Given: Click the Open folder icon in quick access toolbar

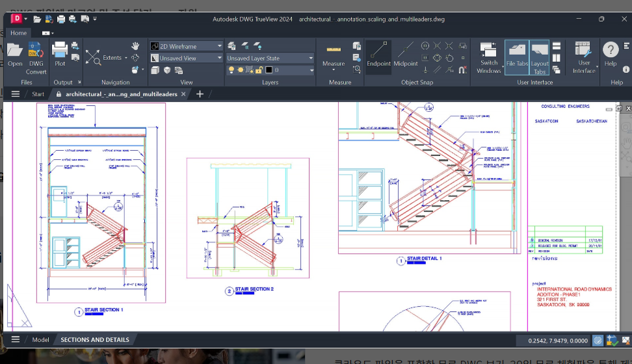Looking at the screenshot, I should 37,19.
